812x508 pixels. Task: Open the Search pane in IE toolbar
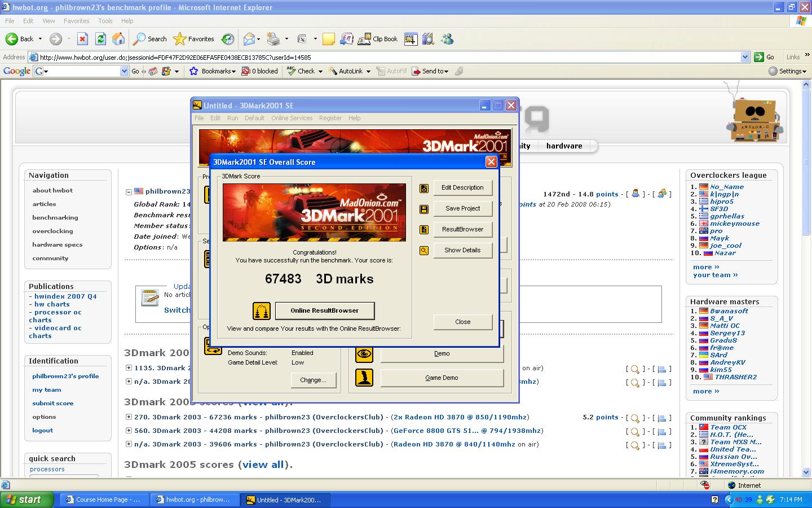pos(150,39)
